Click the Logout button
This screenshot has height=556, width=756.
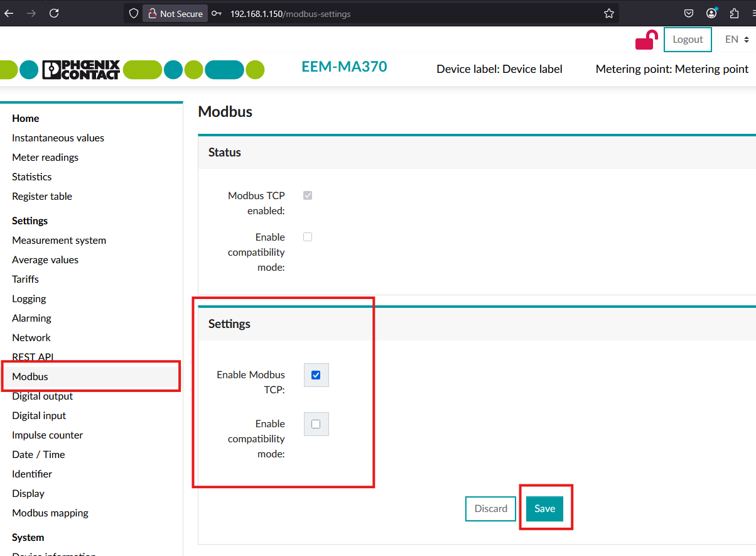click(688, 40)
